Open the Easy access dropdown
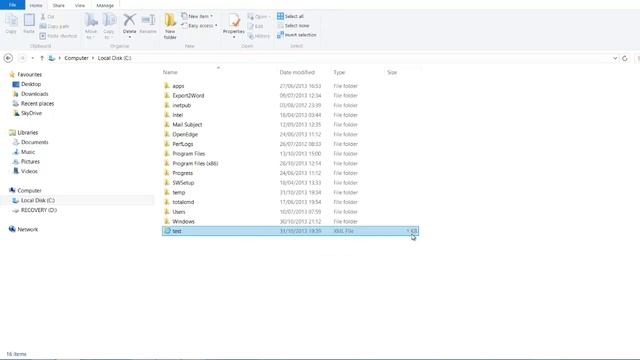640x360 pixels. tap(199, 26)
